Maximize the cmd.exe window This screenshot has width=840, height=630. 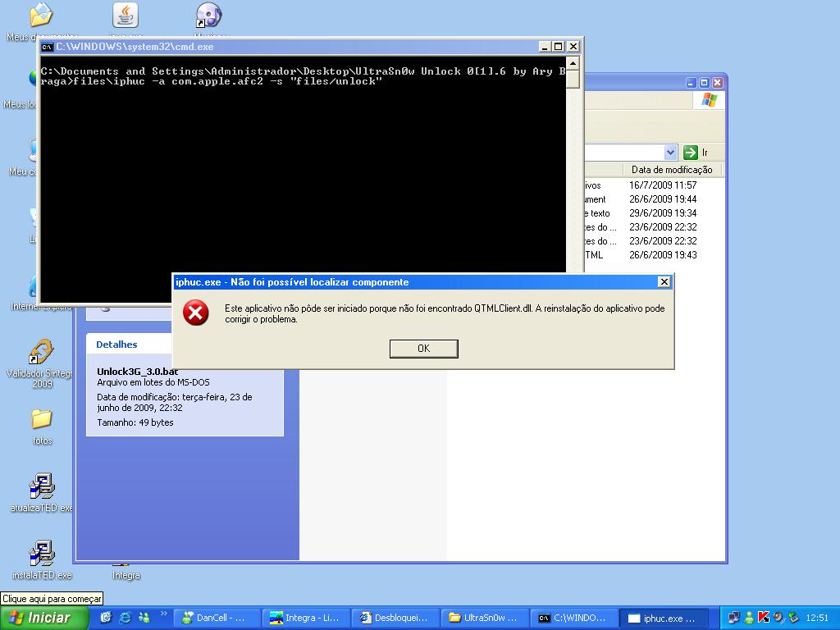(x=558, y=47)
